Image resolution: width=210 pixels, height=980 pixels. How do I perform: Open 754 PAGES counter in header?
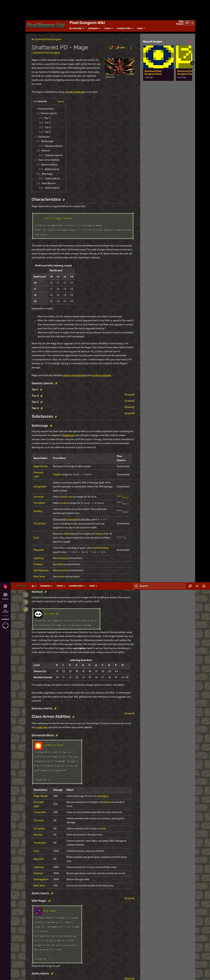click(180, 23)
